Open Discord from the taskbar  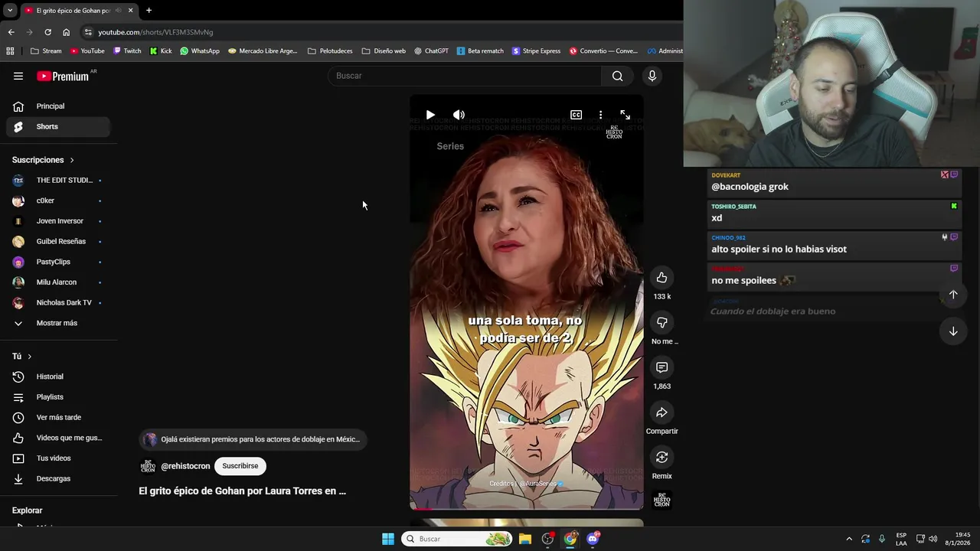tap(593, 539)
